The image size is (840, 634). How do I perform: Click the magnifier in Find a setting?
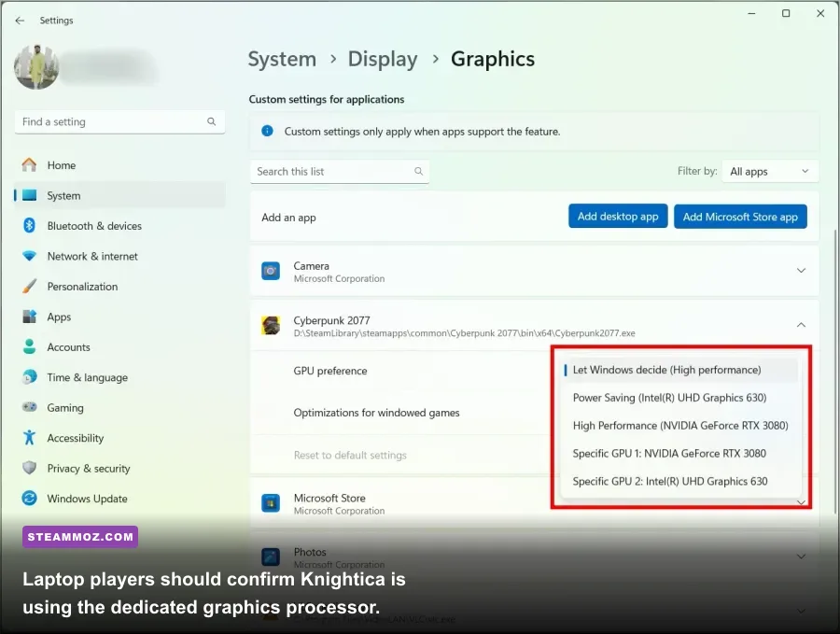coord(212,121)
